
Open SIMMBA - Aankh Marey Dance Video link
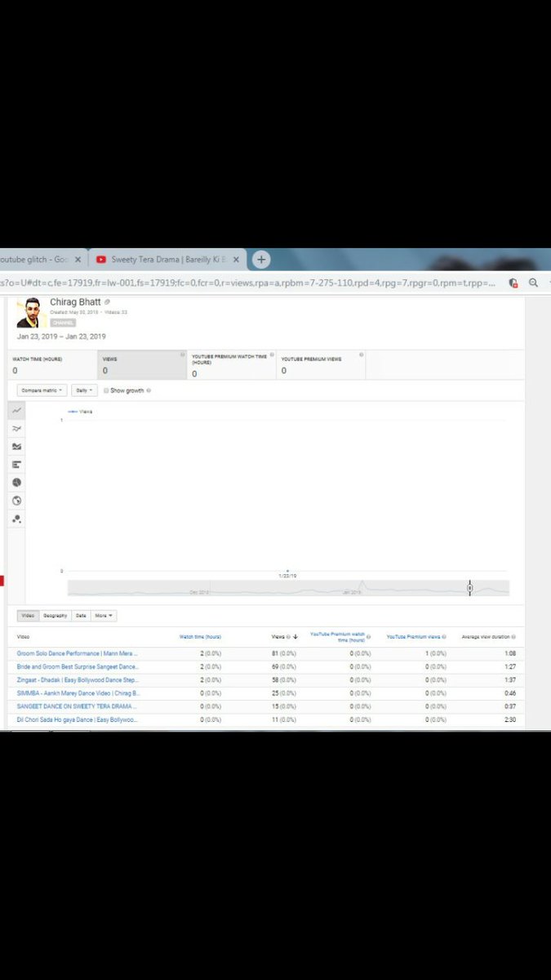(78, 693)
